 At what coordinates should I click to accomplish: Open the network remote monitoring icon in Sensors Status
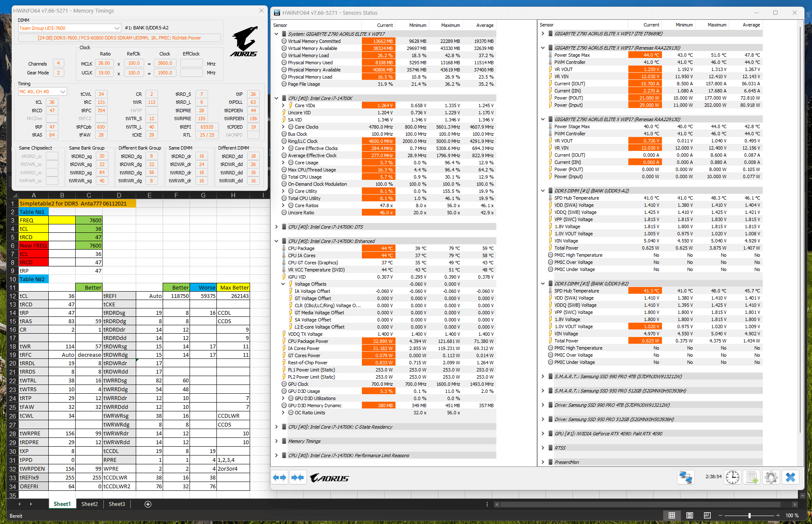point(685,477)
